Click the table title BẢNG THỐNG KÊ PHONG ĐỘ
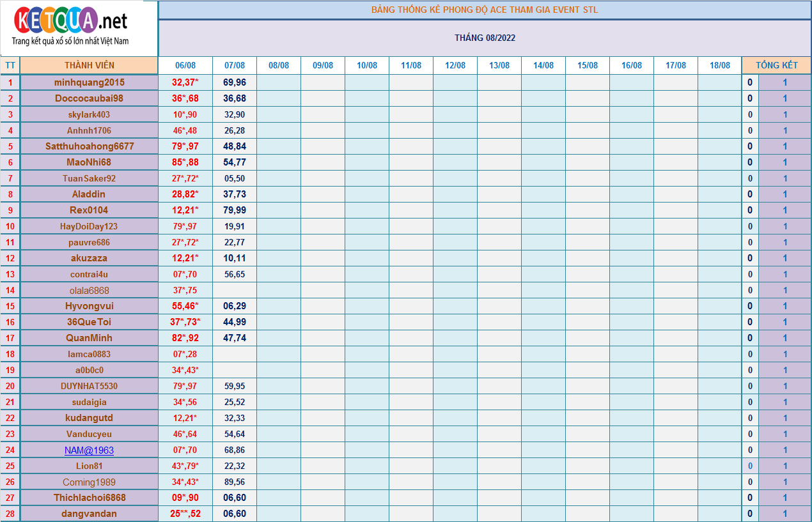Image resolution: width=812 pixels, height=522 pixels. coord(485,10)
